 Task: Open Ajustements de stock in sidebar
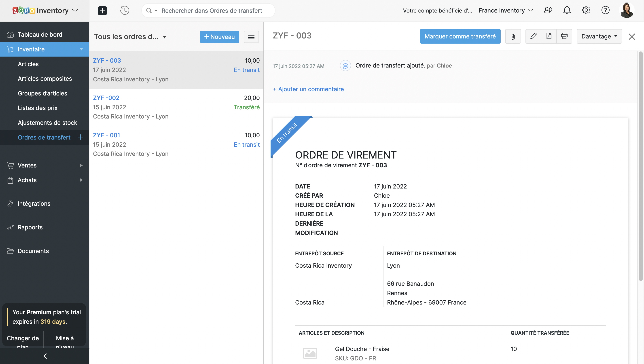tap(47, 123)
